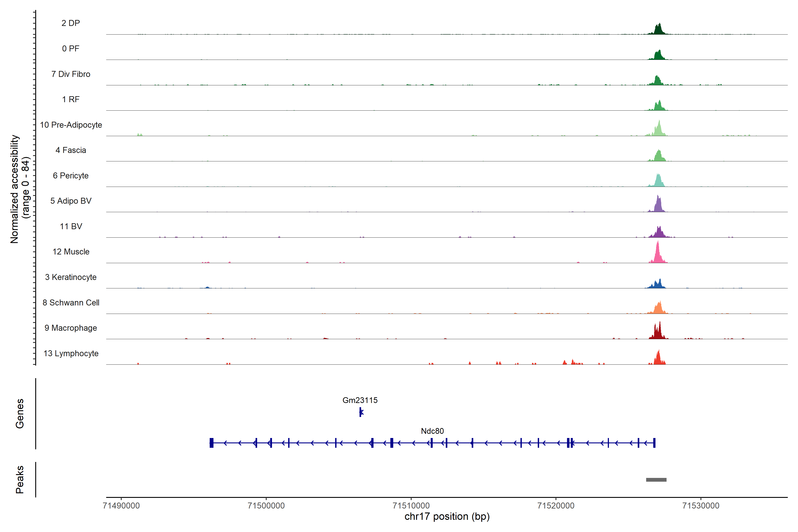Click the rightmost Ndc80 exon near peak
798x532 pixels.
pyautogui.click(x=654, y=443)
